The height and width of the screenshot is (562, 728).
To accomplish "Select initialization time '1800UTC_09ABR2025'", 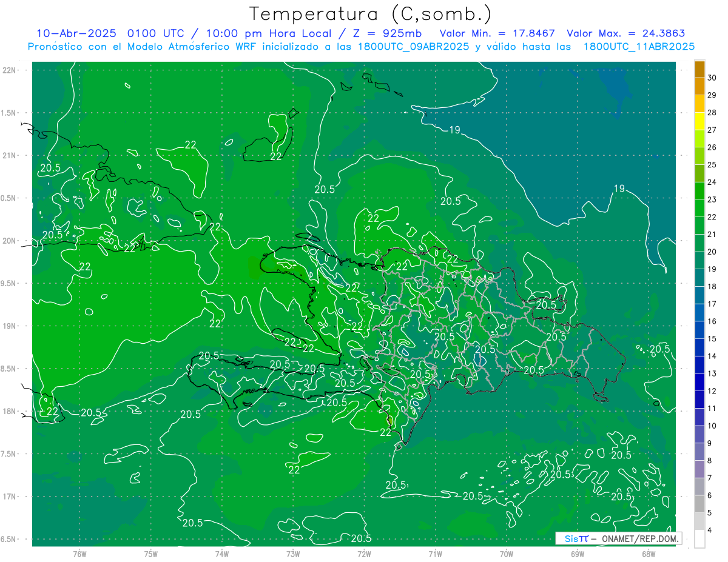I will click(413, 47).
